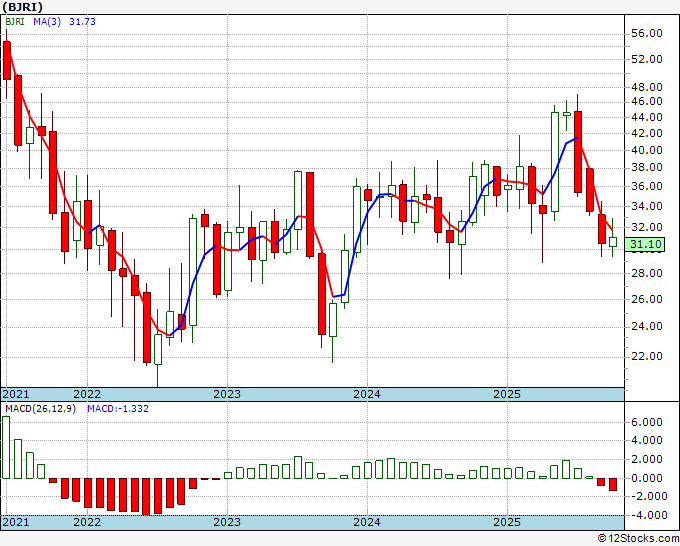680x546 pixels.
Task: Click 2021 on the MACD panel timeline
Action: tap(17, 523)
